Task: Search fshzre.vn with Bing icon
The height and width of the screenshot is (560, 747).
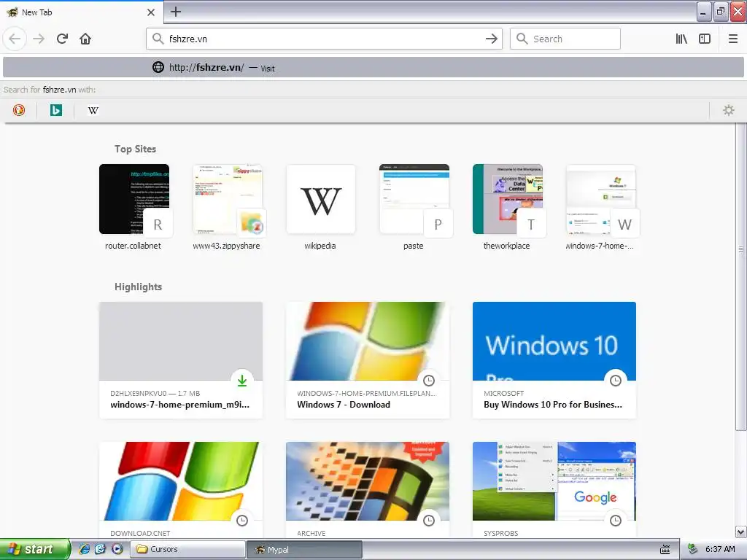Action: click(55, 110)
